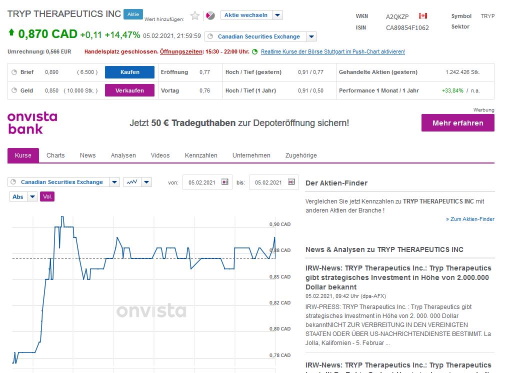Click the blue Aktie badge
514x373 pixels.
click(x=133, y=14)
